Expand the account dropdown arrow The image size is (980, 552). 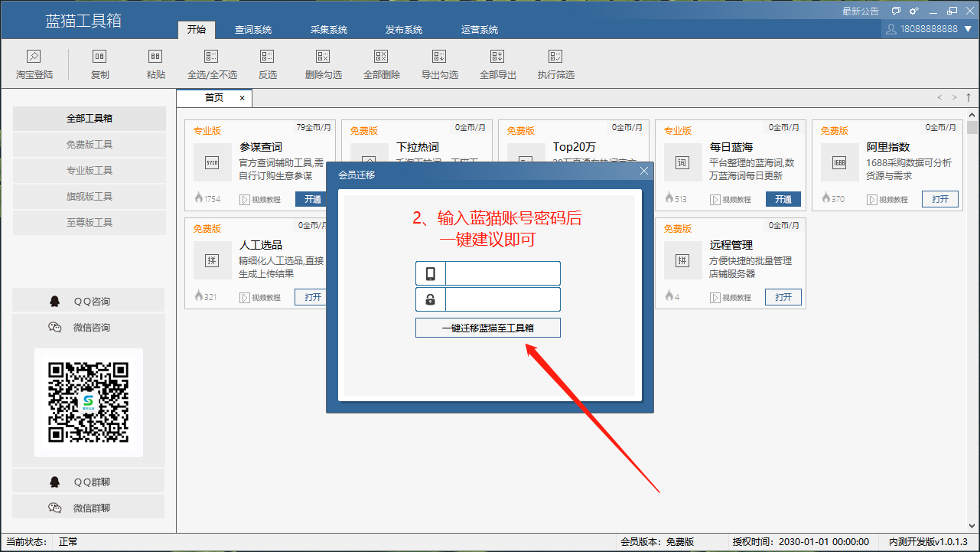[x=968, y=29]
